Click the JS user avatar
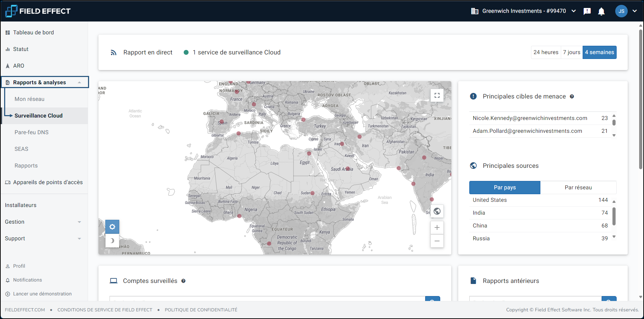Screen dimensions: 644x319 (621, 11)
